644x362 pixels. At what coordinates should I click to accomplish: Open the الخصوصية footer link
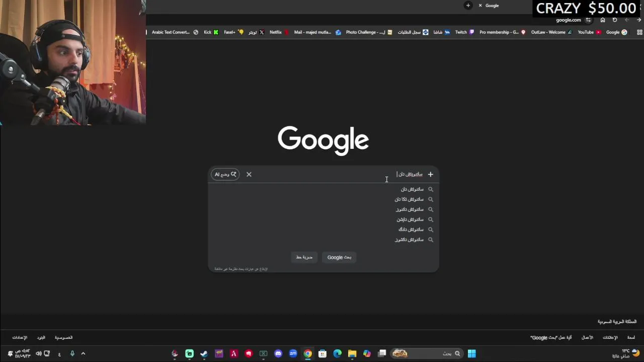click(63, 338)
